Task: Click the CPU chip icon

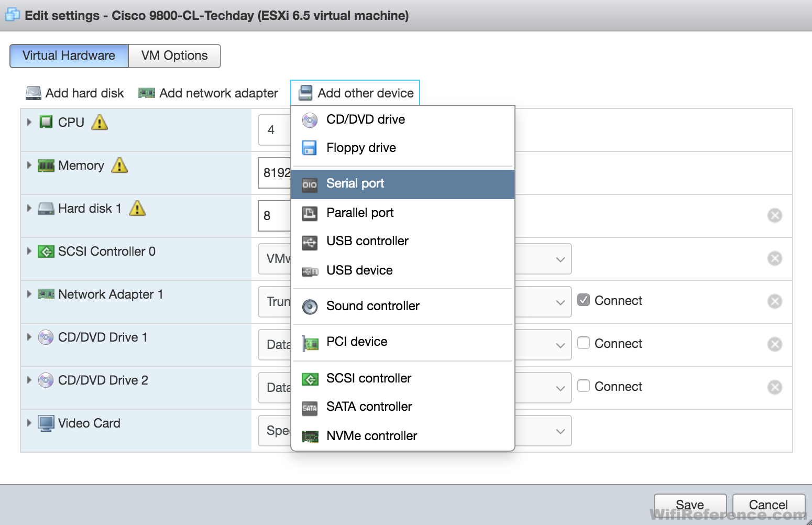Action: (x=46, y=122)
